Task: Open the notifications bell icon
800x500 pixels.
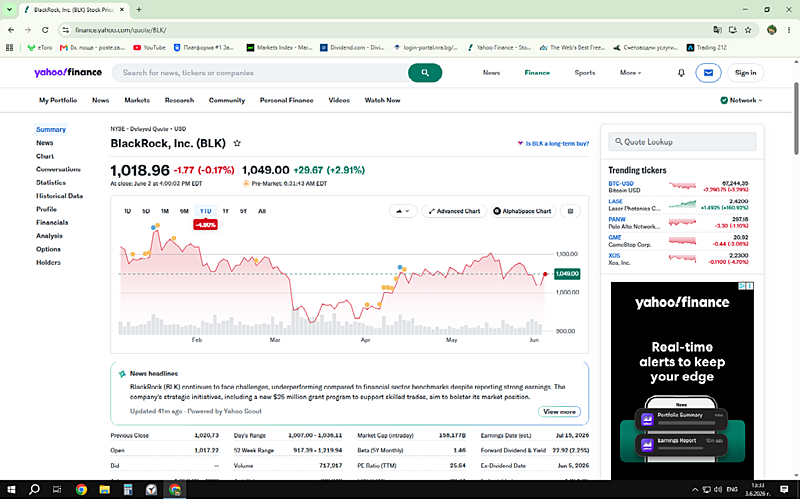Action: click(x=681, y=73)
